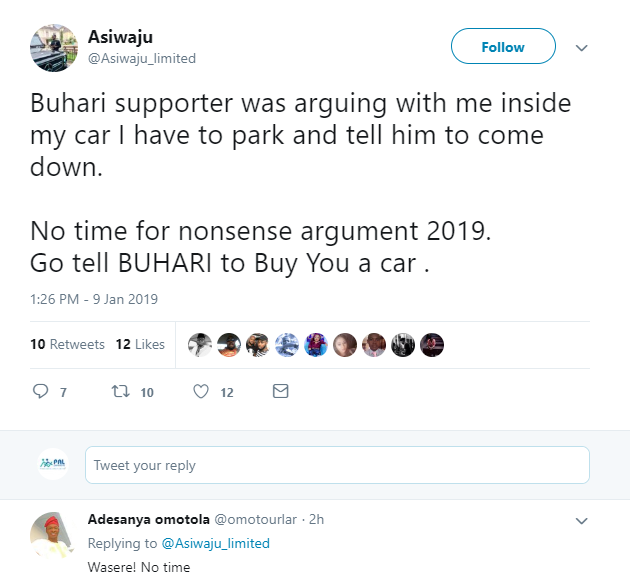The height and width of the screenshot is (586, 630).
Task: Open options chevron on Adesanya's reply
Action: [582, 520]
